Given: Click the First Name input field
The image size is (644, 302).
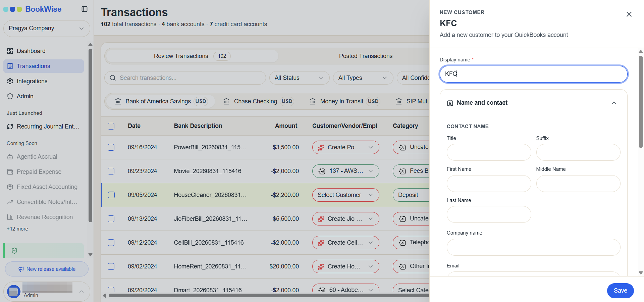Looking at the screenshot, I should click(489, 184).
